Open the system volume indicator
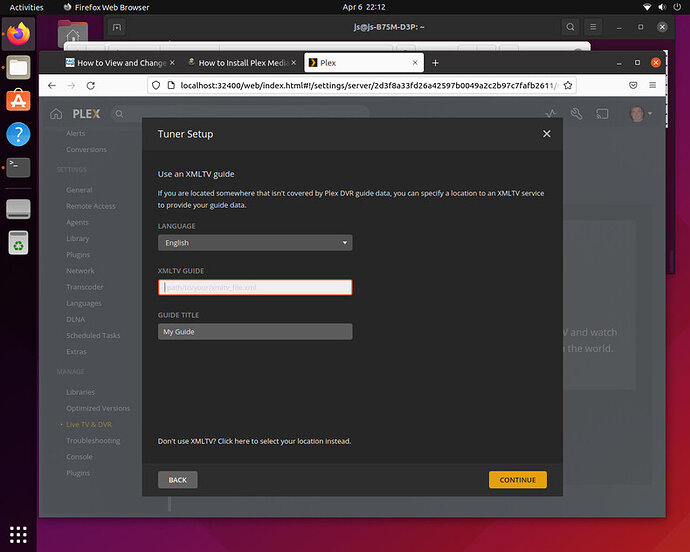The width and height of the screenshot is (690, 552). click(662, 7)
